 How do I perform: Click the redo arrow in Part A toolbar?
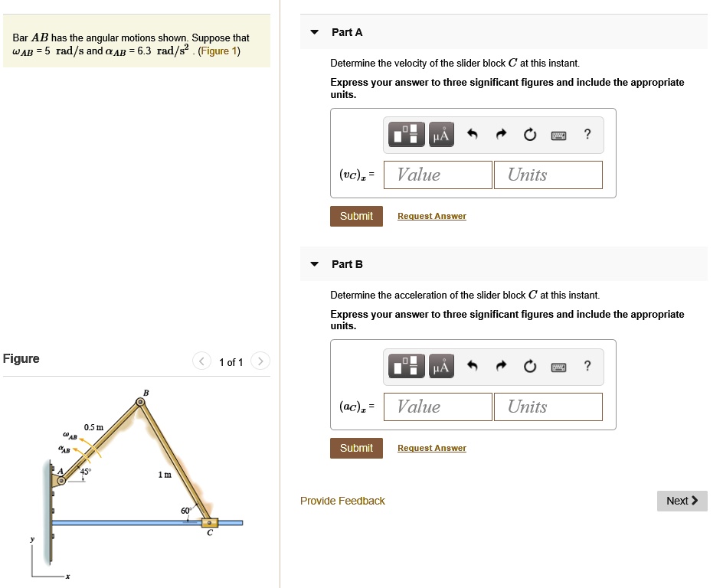[x=502, y=134]
